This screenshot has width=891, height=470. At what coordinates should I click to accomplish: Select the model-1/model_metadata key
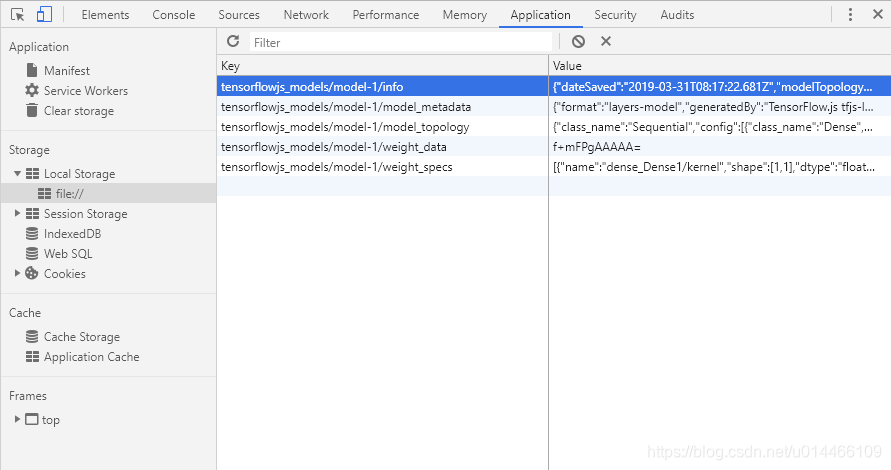click(382, 106)
